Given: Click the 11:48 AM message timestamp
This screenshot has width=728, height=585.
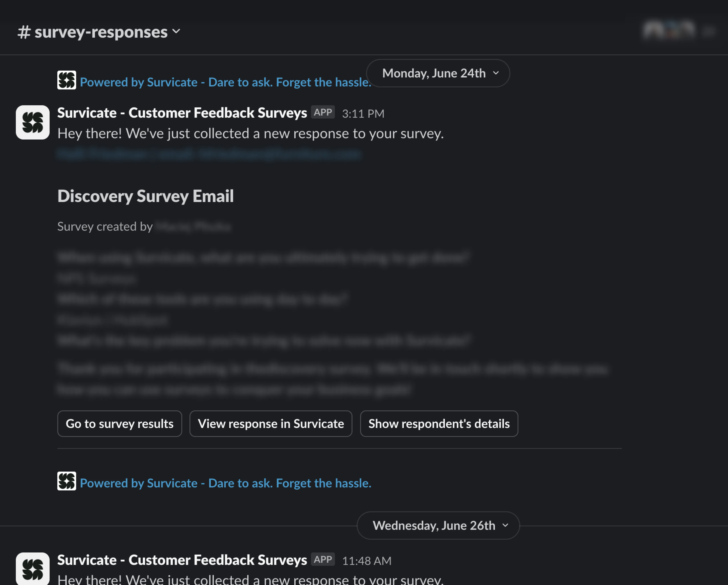Looking at the screenshot, I should (x=366, y=561).
